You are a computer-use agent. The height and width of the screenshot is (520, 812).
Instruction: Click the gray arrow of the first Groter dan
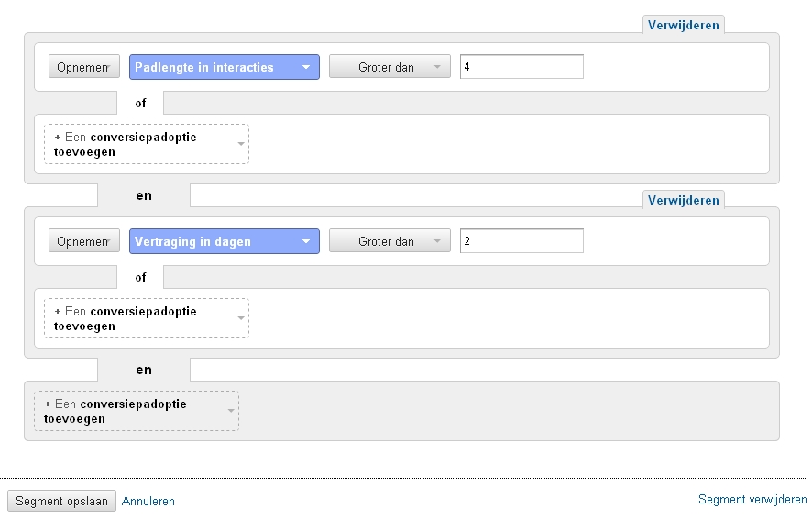437,67
